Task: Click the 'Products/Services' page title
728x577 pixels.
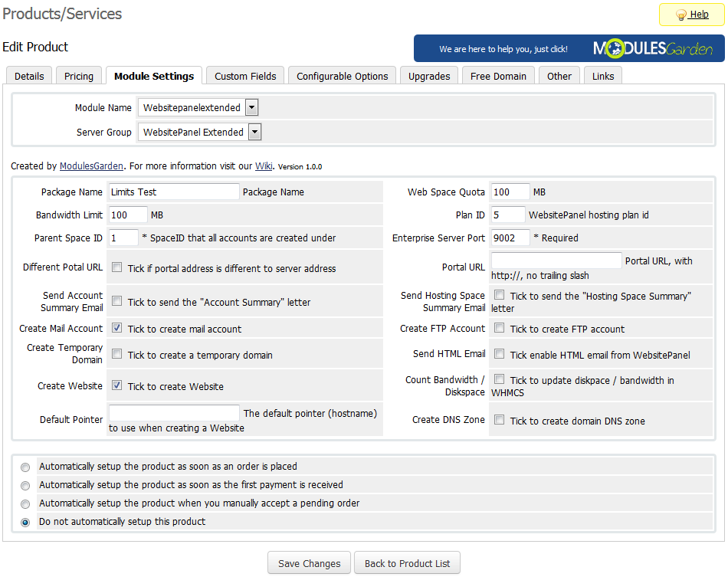Action: point(62,14)
